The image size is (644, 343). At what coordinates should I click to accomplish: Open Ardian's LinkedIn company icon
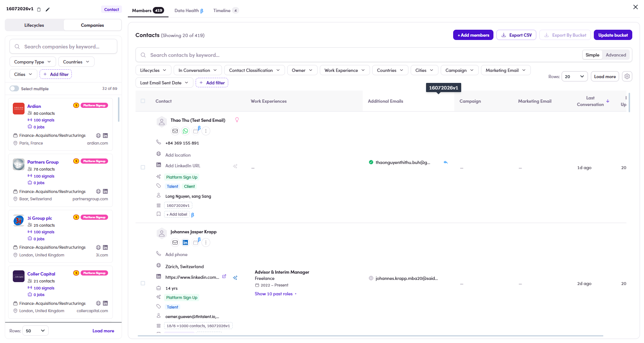pos(106,136)
